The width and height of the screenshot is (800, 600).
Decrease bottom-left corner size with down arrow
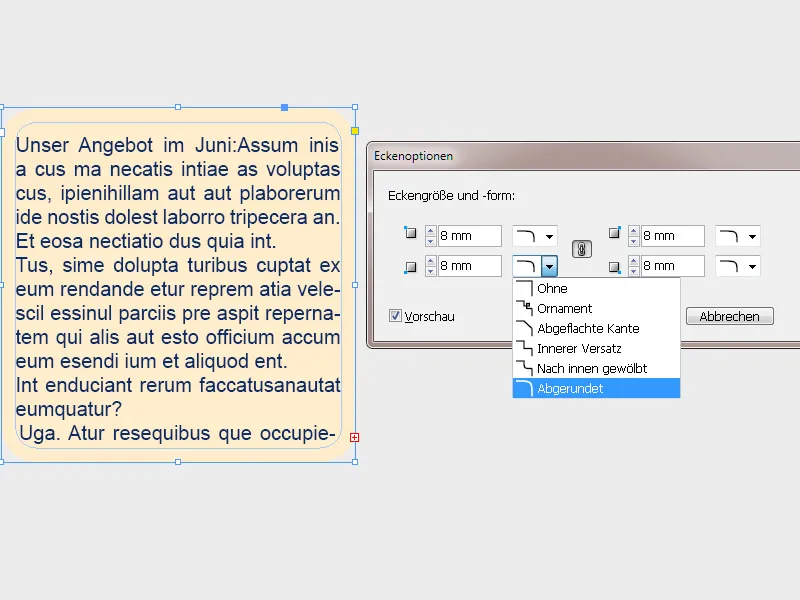[x=431, y=271]
